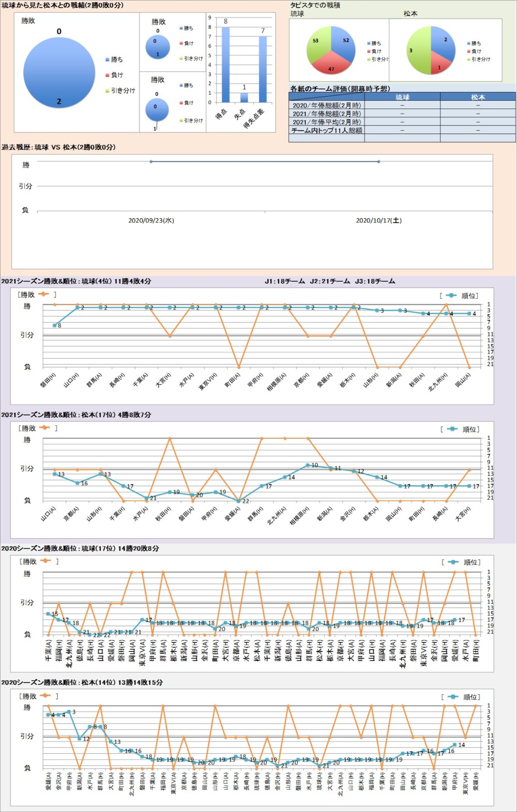Screen dimensions: 517x812
Task: Select the 琉球 column header in evaluation table
Action: pyautogui.click(x=402, y=97)
